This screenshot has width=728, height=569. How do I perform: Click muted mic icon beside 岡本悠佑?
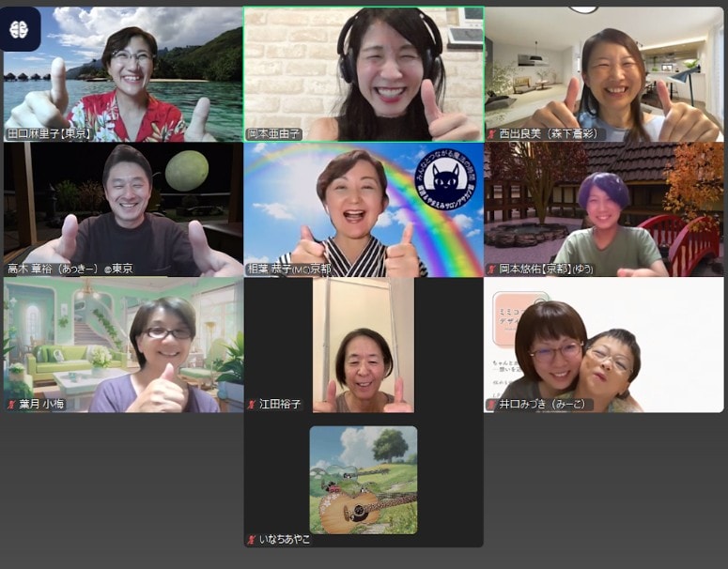[491, 269]
